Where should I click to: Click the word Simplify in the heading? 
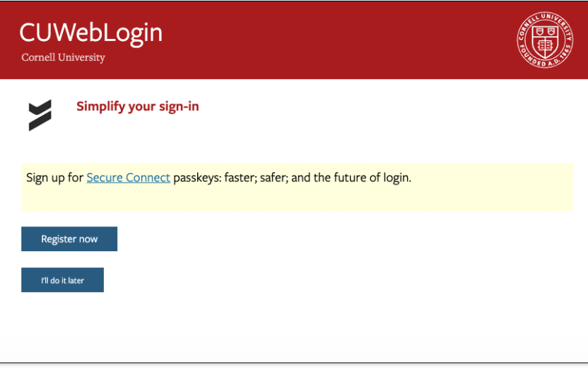[x=98, y=107]
